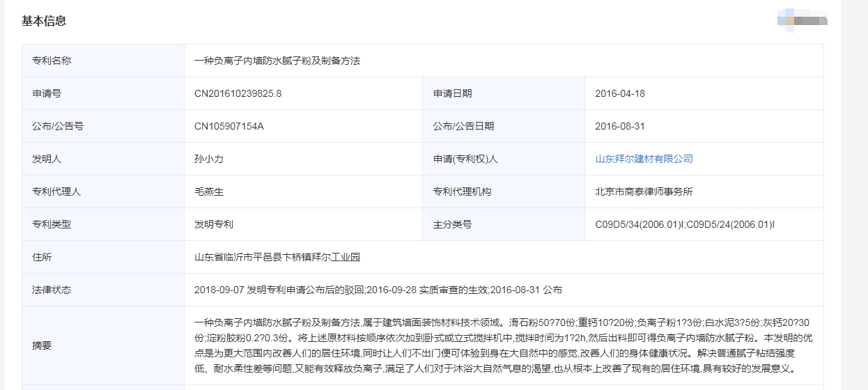Screen dimensions: 868x390
Task: Click patent agent name 毛燕生
Action: point(208,192)
